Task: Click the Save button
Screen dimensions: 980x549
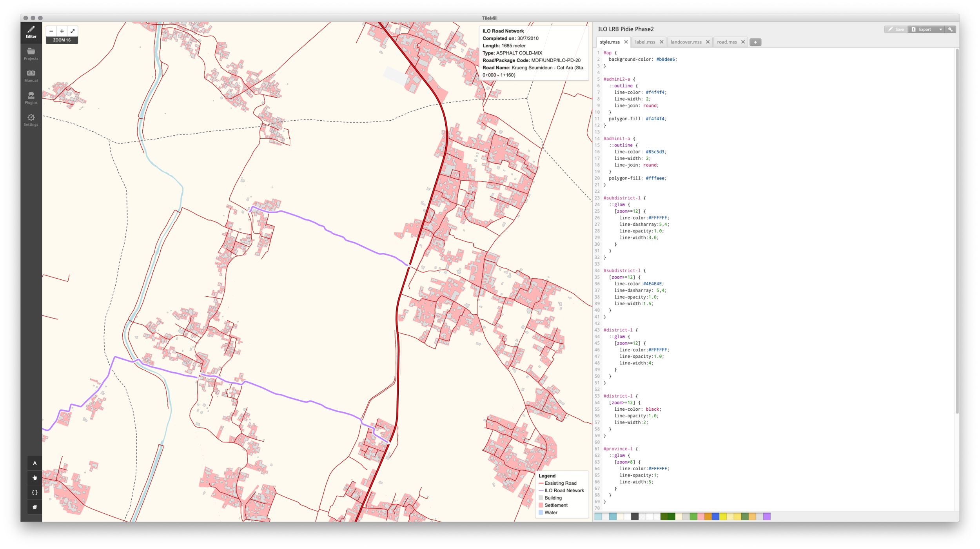Action: click(x=896, y=29)
